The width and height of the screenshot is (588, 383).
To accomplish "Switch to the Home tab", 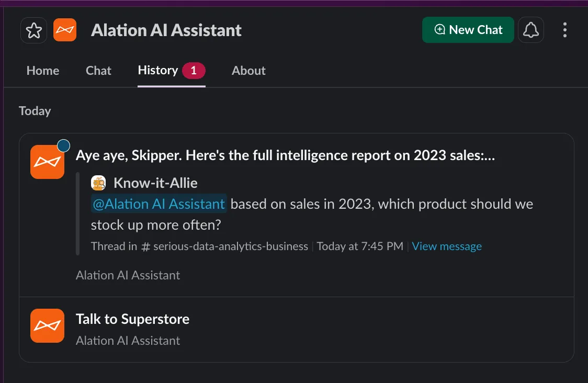I will [x=43, y=71].
